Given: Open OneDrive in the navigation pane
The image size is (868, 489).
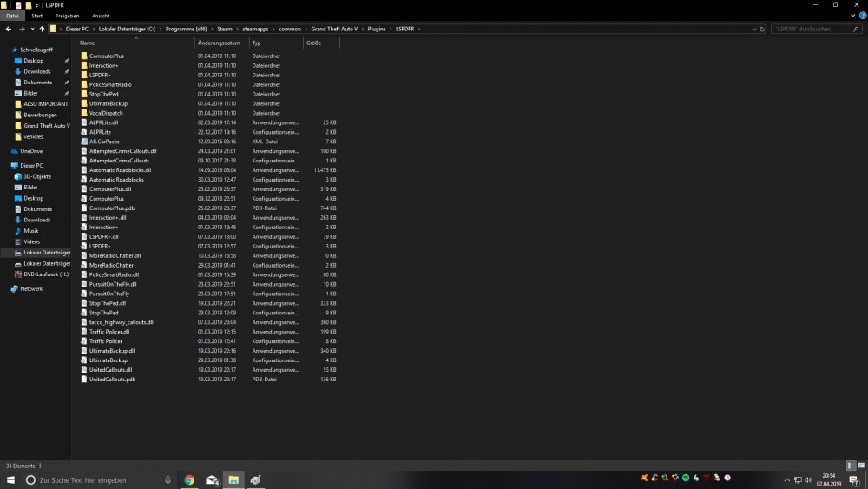Looking at the screenshot, I should pos(31,151).
